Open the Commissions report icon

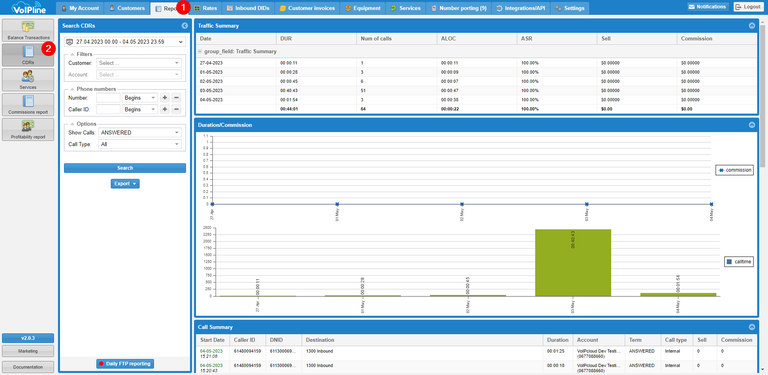tap(28, 104)
